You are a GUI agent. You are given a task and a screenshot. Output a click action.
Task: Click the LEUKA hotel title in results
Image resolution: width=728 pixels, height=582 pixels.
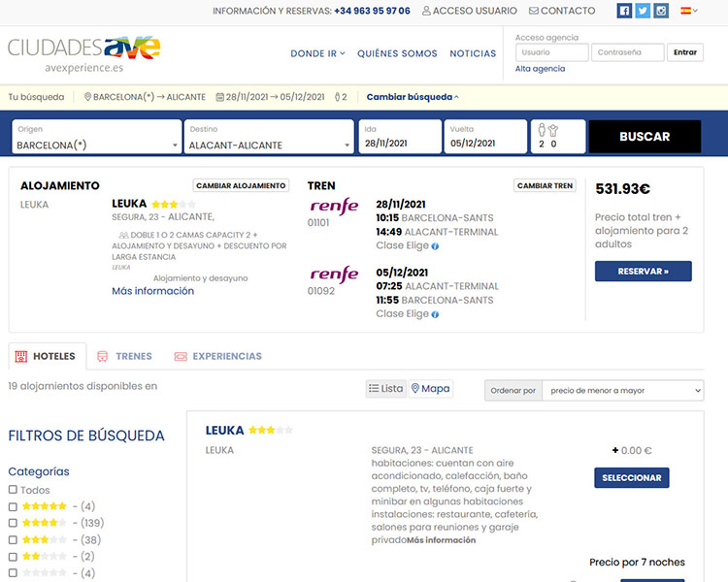[225, 431]
